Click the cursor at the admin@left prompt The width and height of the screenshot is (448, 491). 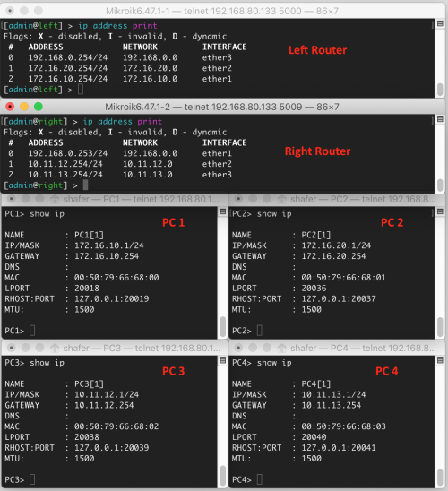(x=81, y=90)
